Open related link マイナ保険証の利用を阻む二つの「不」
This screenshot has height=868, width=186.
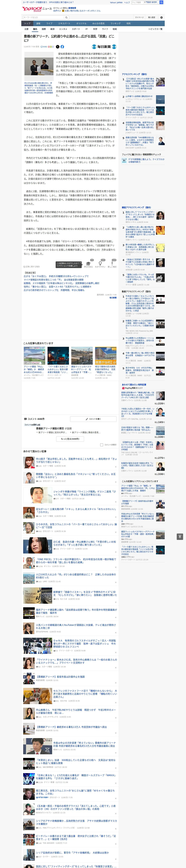click(54, 280)
